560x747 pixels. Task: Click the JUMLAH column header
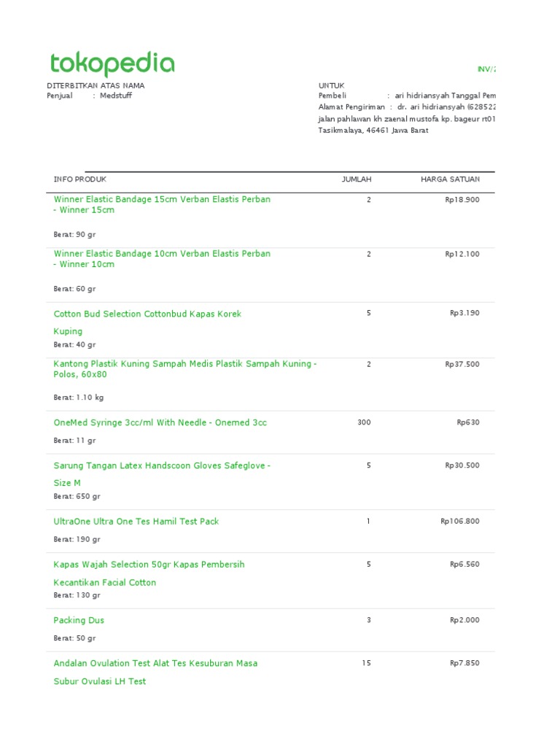357,179
